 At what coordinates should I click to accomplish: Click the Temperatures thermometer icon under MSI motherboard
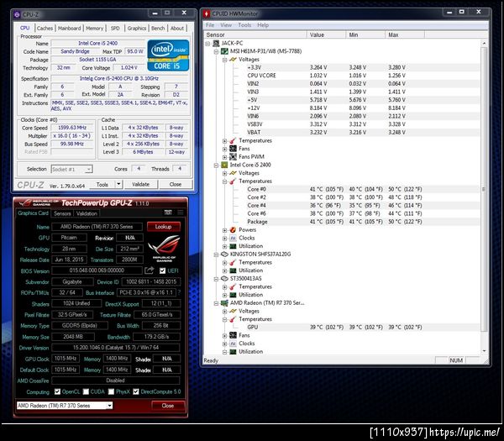[x=234, y=140]
